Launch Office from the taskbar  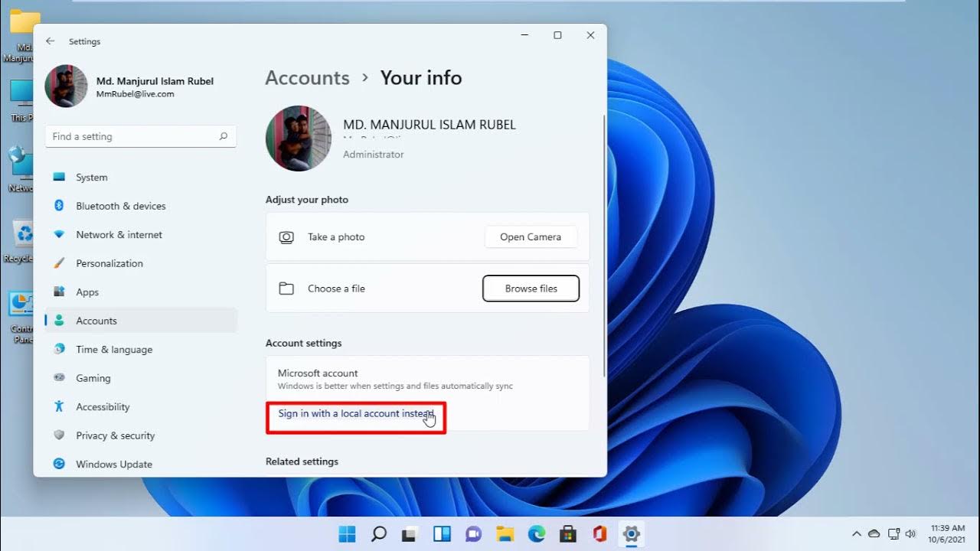click(x=599, y=533)
